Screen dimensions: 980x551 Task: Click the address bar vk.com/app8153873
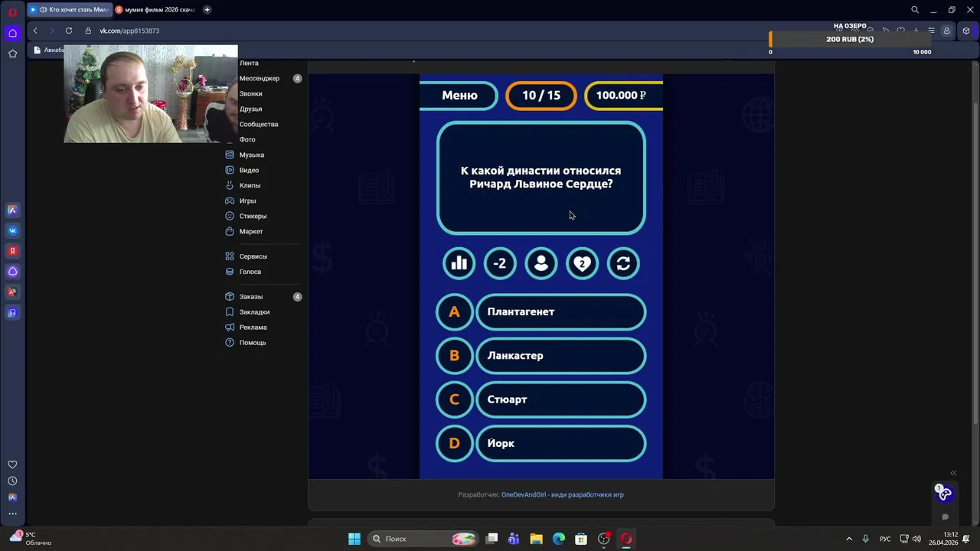[x=129, y=31]
